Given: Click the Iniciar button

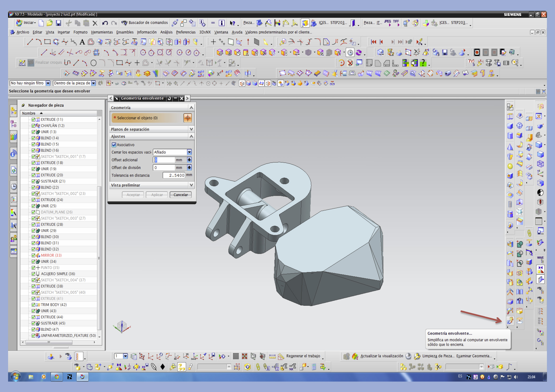Looking at the screenshot, I should (26, 23).
